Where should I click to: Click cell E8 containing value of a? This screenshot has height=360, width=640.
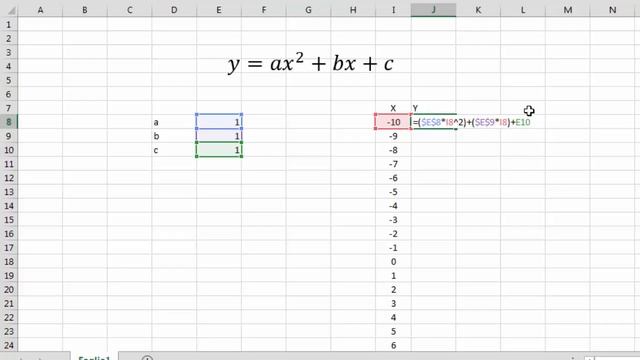(219, 122)
